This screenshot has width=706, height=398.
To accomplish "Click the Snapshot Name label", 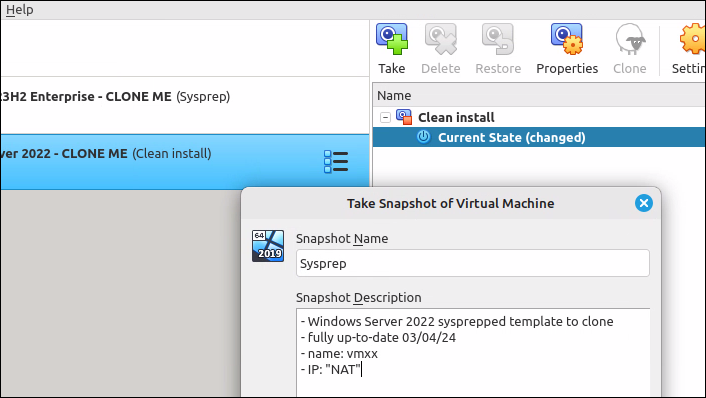I will pos(342,239).
